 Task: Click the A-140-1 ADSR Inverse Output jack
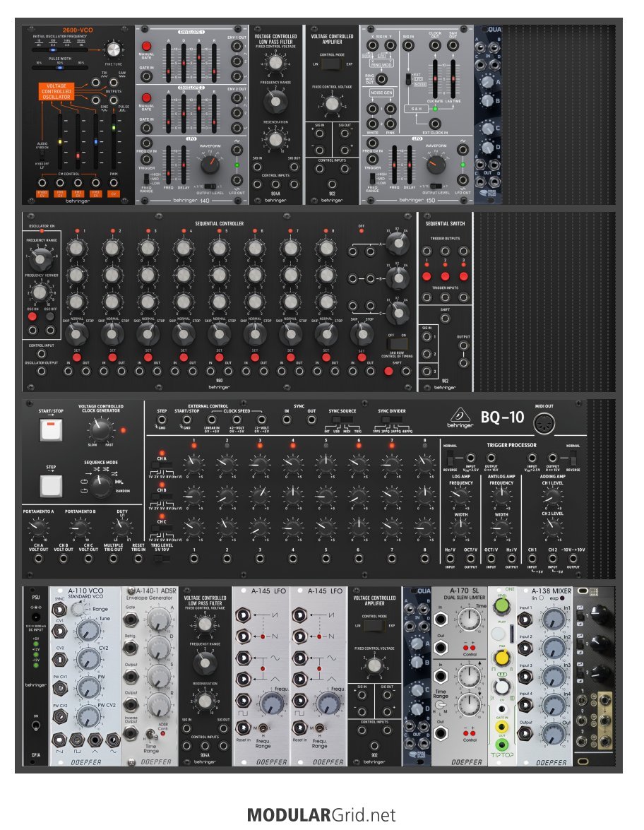[130, 733]
